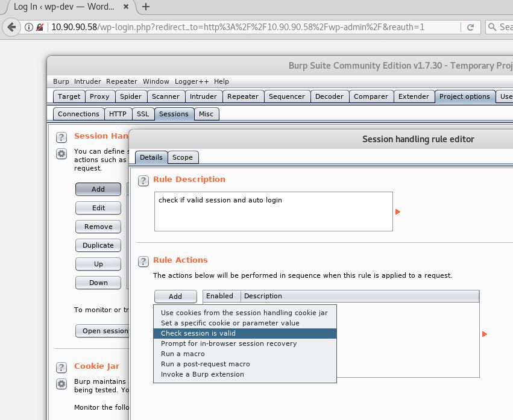Choose Prompt for in-browser session recovery
The width and height of the screenshot is (513, 420).
pyautogui.click(x=245, y=343)
